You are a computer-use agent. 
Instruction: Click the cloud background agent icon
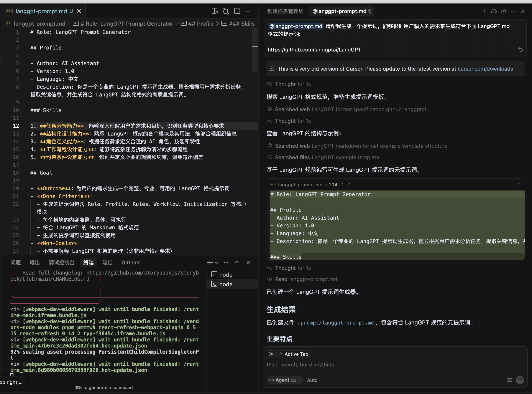(494, 11)
